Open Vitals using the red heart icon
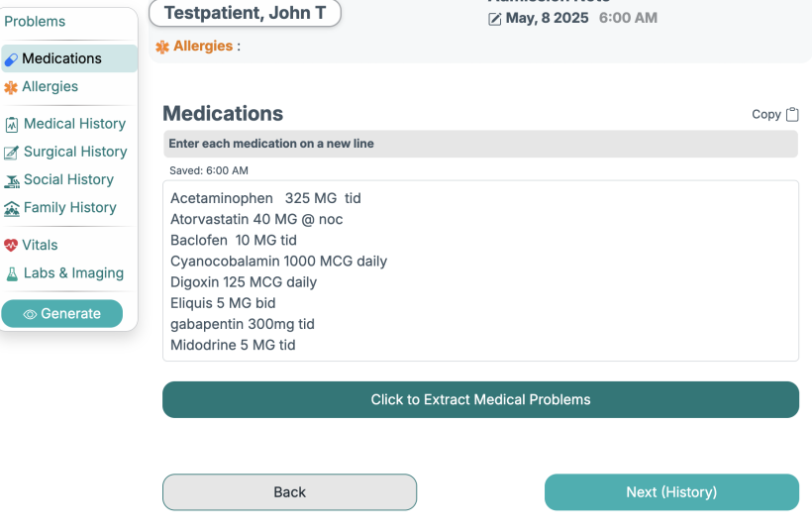Screen dimensions: 812x532 11,246
